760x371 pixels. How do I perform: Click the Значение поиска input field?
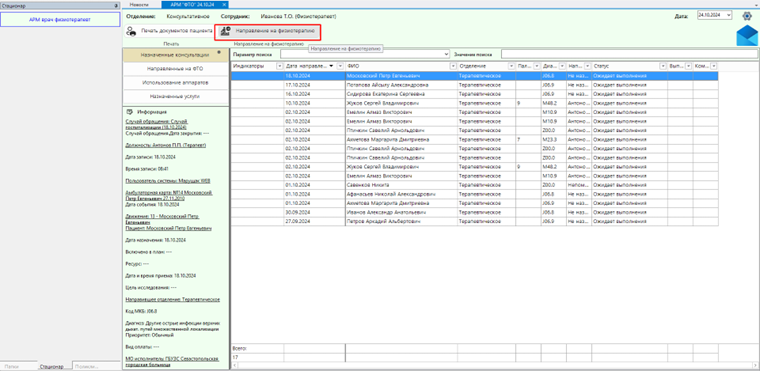coord(629,54)
